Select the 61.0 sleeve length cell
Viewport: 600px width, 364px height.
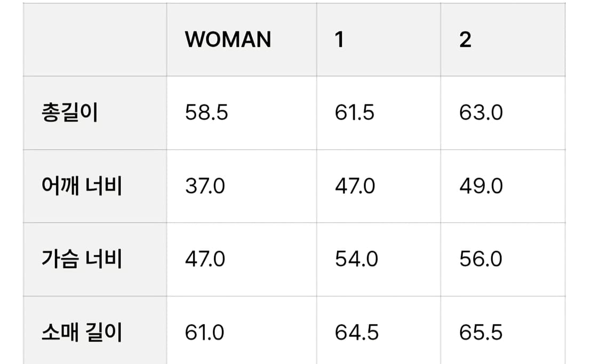click(x=205, y=333)
